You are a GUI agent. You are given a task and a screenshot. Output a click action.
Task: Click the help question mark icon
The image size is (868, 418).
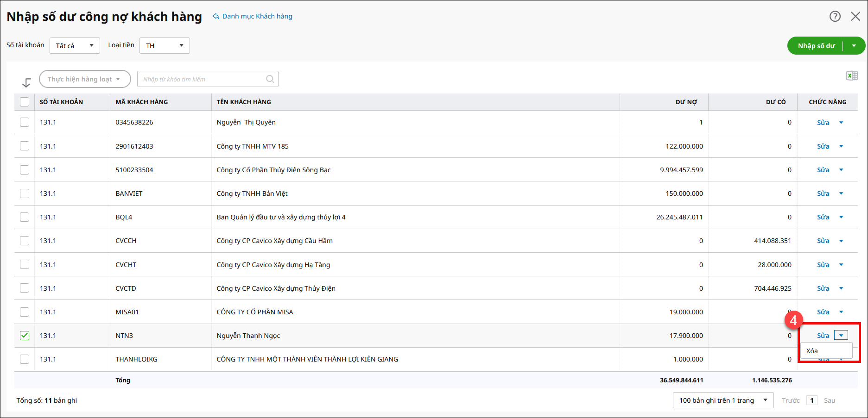click(835, 17)
